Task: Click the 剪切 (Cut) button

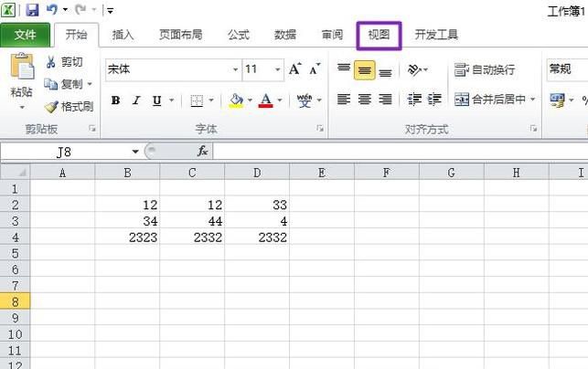Action: point(64,62)
